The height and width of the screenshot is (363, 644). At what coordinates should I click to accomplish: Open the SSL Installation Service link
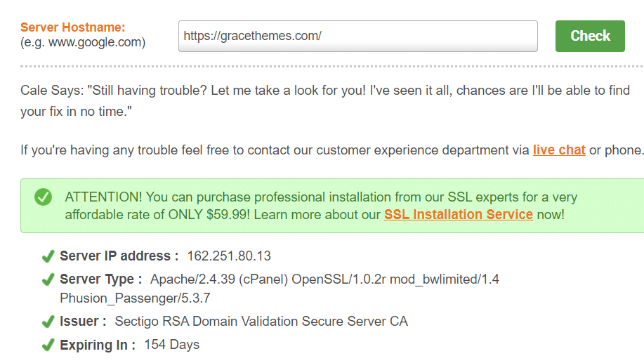click(459, 214)
